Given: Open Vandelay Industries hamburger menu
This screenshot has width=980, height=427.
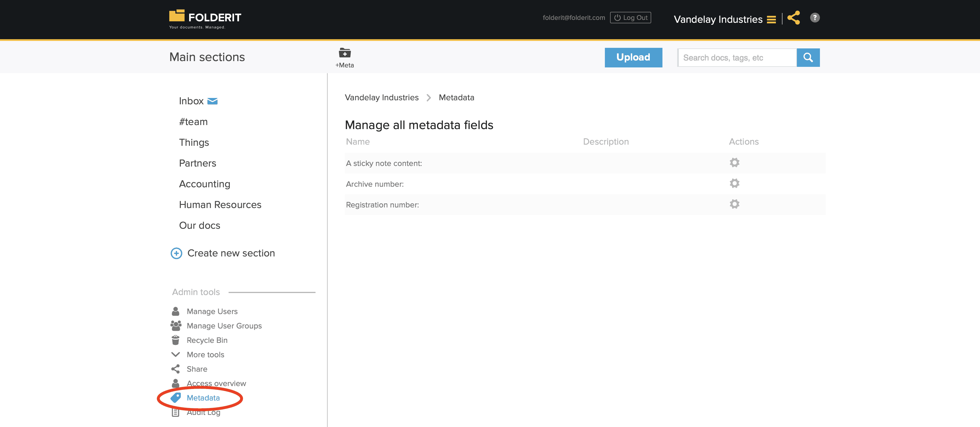Looking at the screenshot, I should pos(771,19).
